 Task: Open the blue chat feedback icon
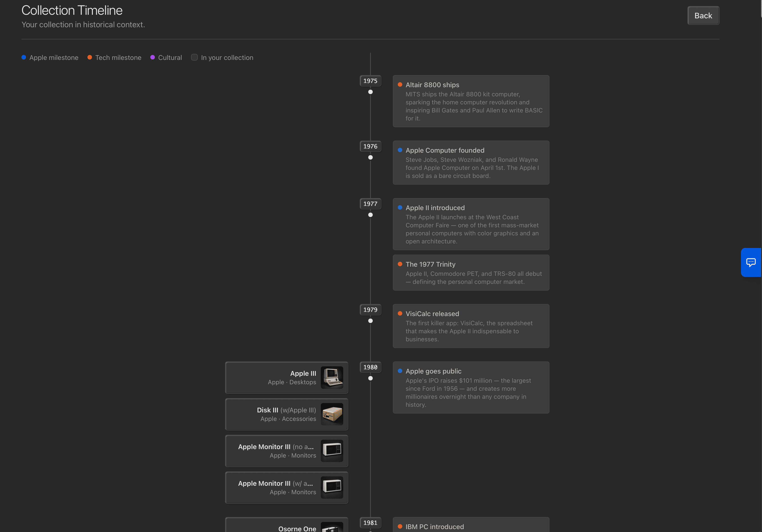751,262
